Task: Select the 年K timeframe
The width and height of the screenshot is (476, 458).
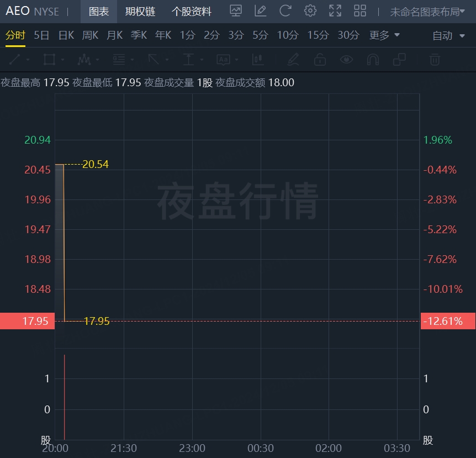Action: click(x=163, y=35)
